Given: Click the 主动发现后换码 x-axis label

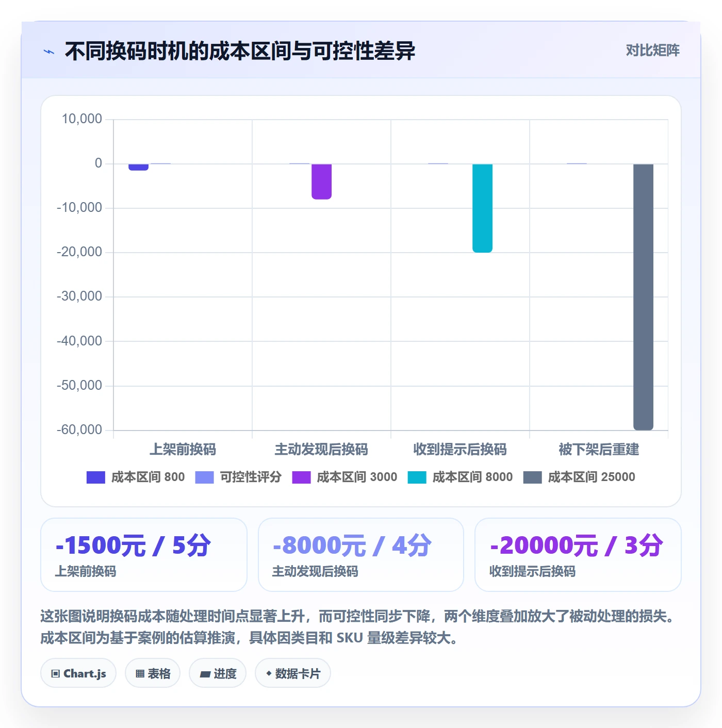Looking at the screenshot, I should tap(321, 450).
